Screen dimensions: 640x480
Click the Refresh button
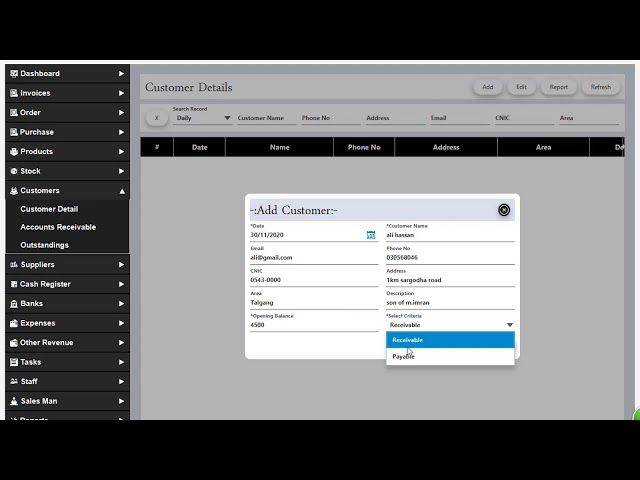coord(600,87)
